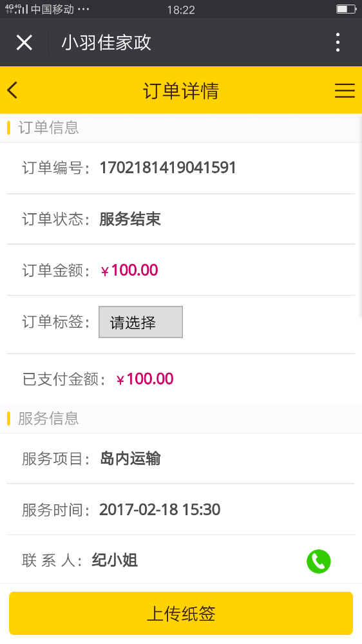Screen dimensions: 362x644
Task: Tap the 服务信息 section header
Action: click(x=48, y=419)
